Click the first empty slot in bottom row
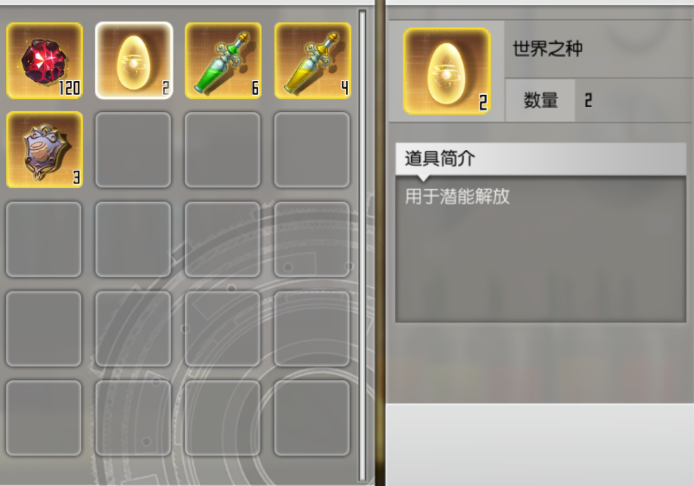 point(44,418)
